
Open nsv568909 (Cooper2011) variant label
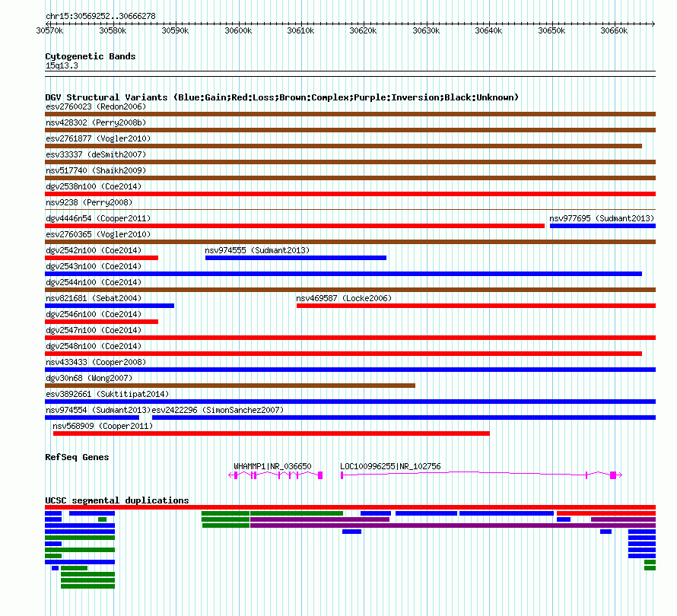click(x=103, y=426)
